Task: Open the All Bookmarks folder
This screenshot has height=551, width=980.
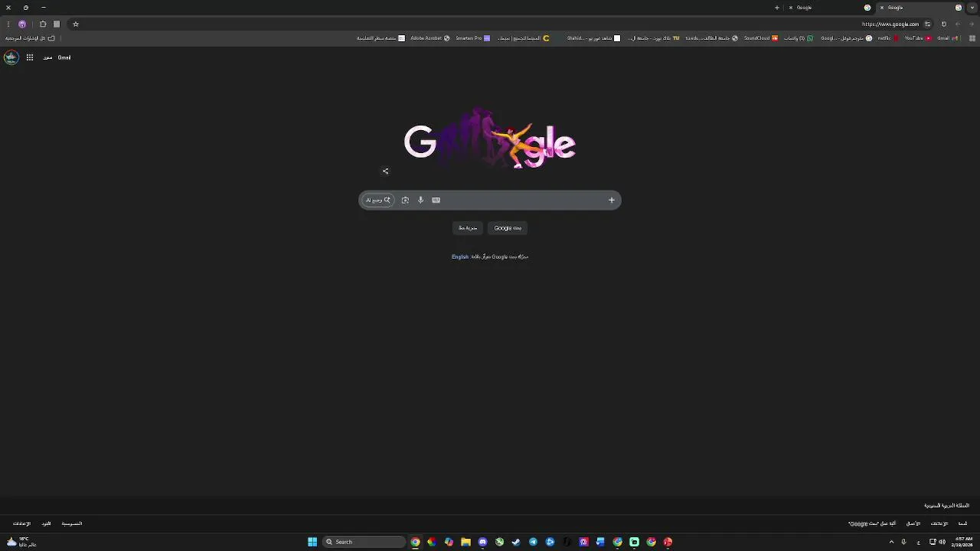Action: pos(31,38)
